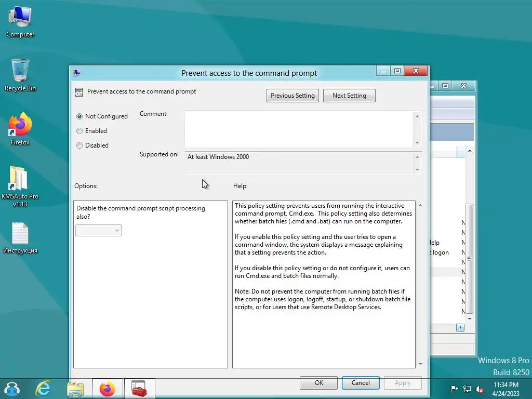The image size is (532, 399).
Task: Confirm the dialog with OK
Action: [x=318, y=383]
